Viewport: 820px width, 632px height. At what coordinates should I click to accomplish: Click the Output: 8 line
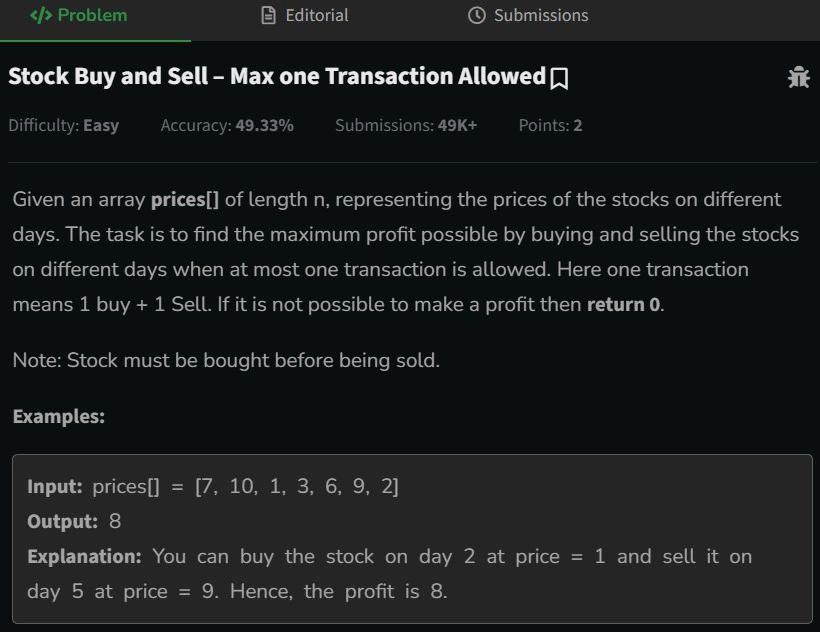tap(74, 522)
